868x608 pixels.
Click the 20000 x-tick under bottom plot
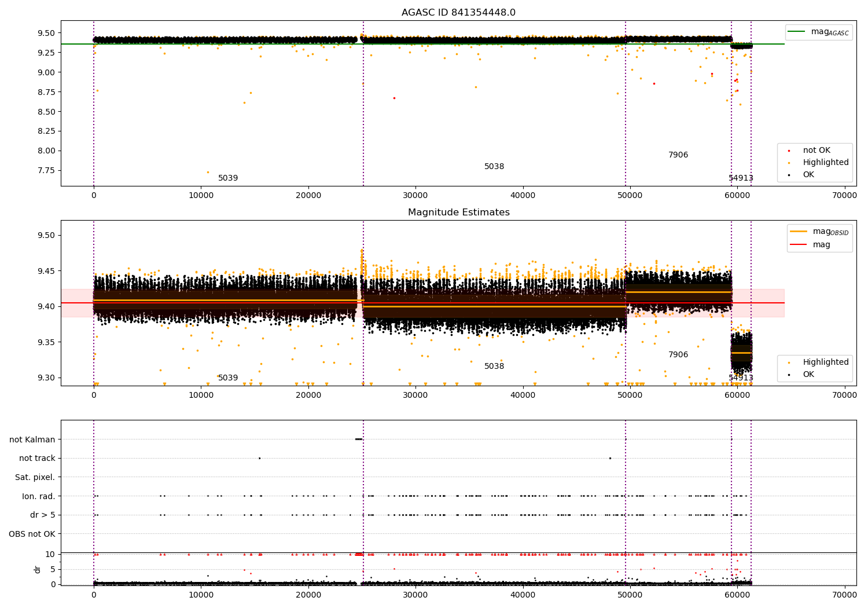point(308,595)
